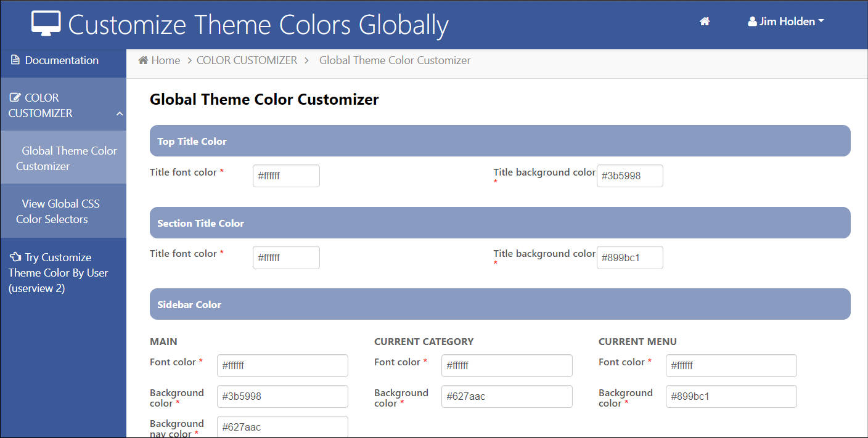Click the Documentation file icon in sidebar

point(15,60)
